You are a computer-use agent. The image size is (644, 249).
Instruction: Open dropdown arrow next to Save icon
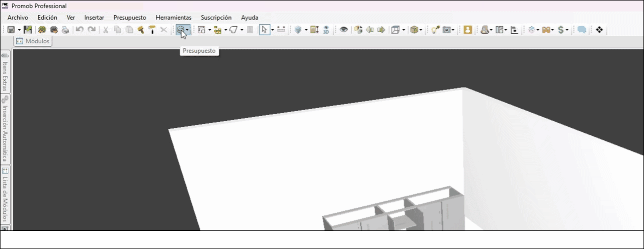[x=19, y=30]
